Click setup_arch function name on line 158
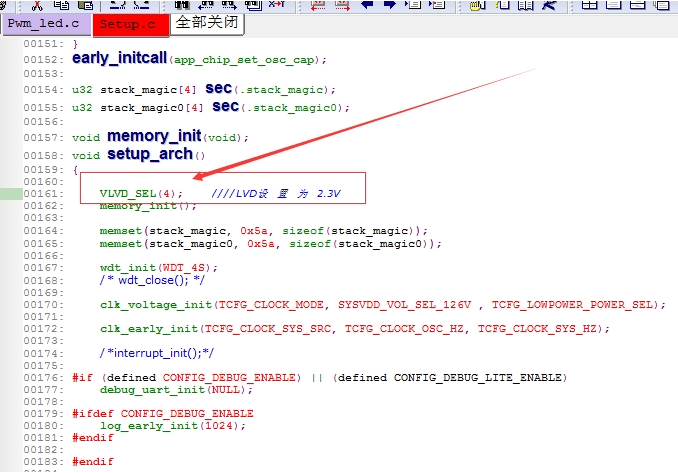This screenshot has width=678, height=473. pyautogui.click(x=150, y=153)
